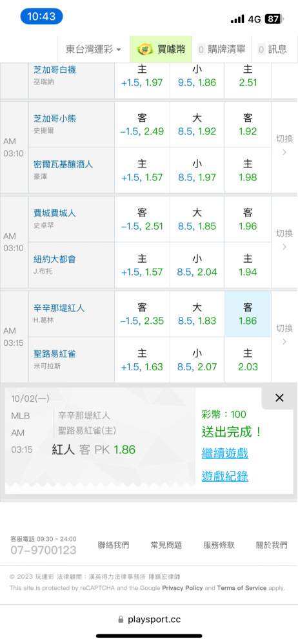
Task: Click the 繼續遊戲 link
Action: coord(224,454)
